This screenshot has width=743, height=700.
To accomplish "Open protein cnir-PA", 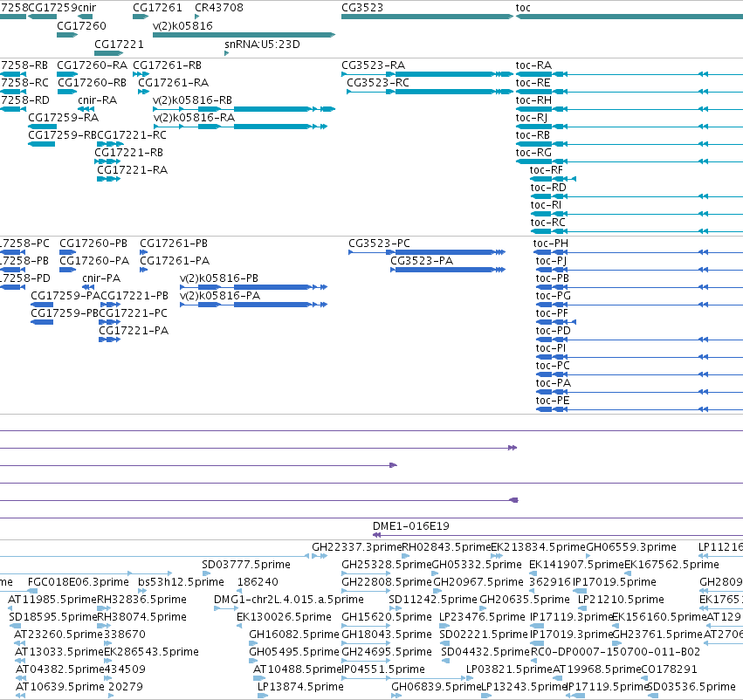I will [101, 278].
